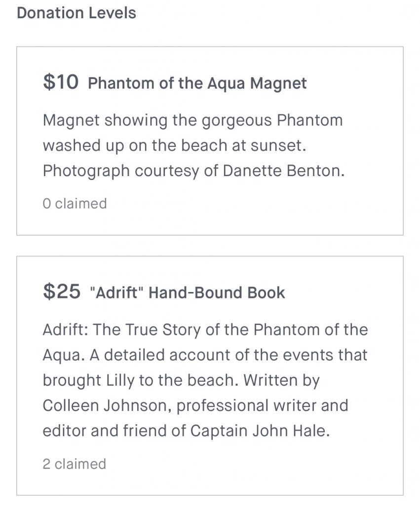
Task: Select the $10 Phantom of the Aqua Magnet card
Action: (x=210, y=141)
